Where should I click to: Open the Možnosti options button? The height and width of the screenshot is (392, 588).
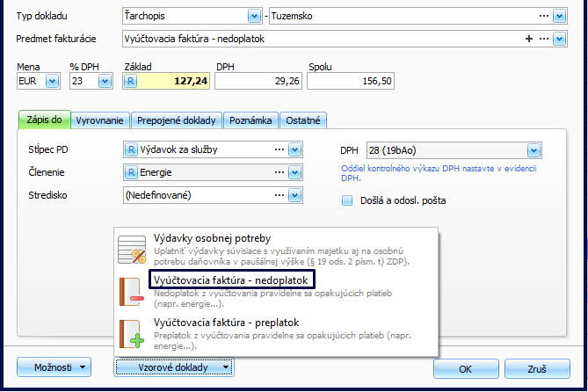[x=54, y=367]
